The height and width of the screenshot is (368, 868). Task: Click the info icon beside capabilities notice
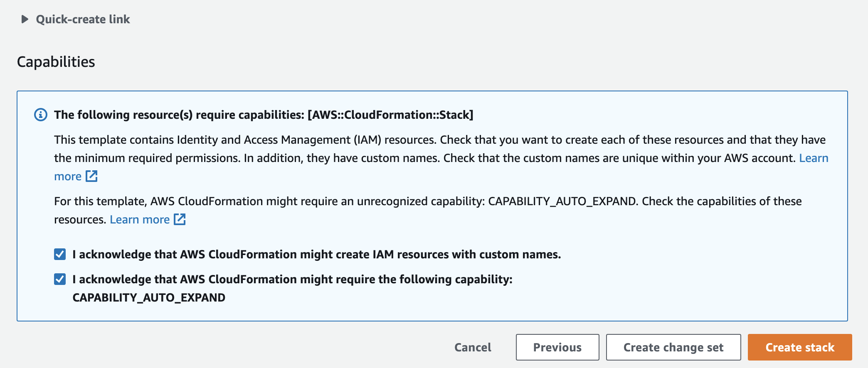(x=40, y=115)
